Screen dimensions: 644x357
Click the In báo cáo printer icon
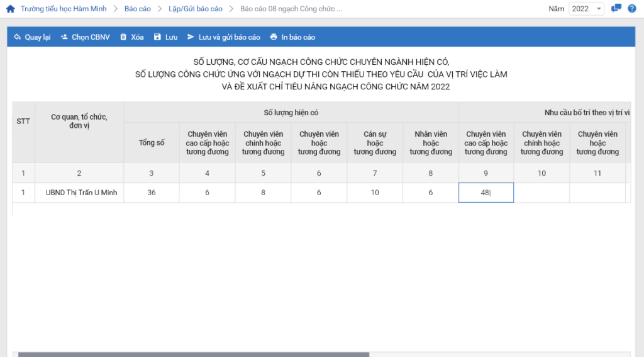[274, 37]
